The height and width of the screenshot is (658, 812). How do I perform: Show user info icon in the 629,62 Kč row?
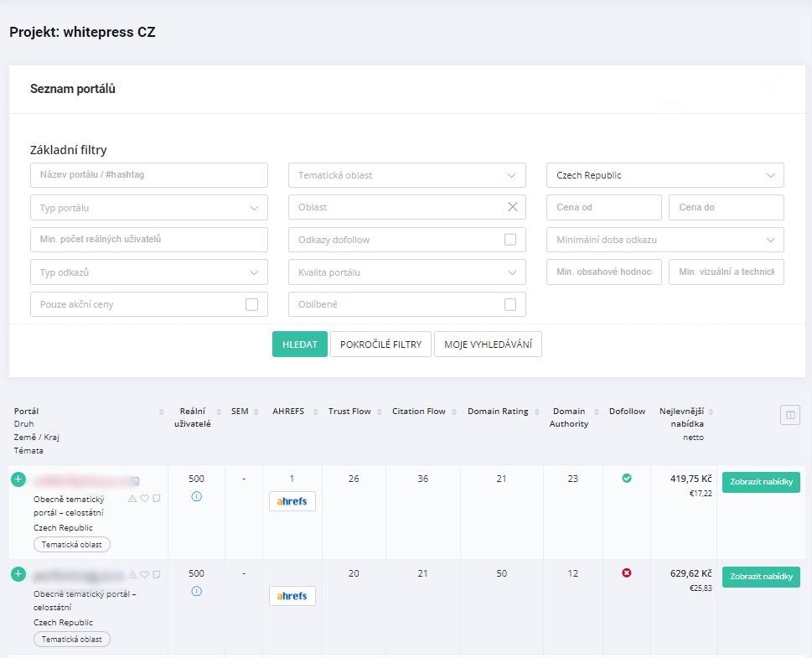tap(196, 591)
